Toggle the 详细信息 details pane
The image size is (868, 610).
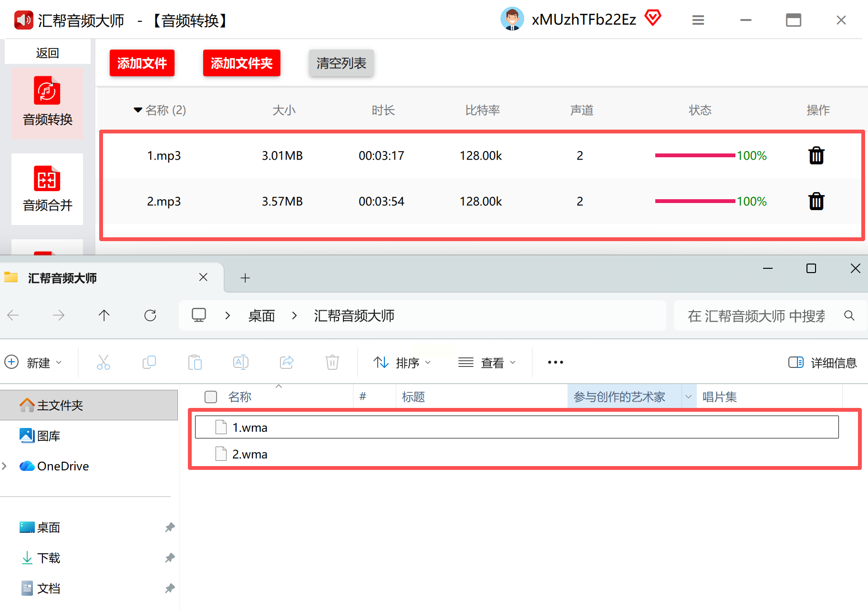tap(823, 363)
